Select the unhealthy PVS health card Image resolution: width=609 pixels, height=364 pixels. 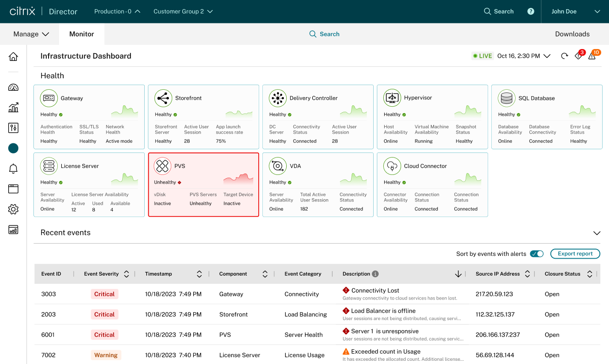pos(203,185)
